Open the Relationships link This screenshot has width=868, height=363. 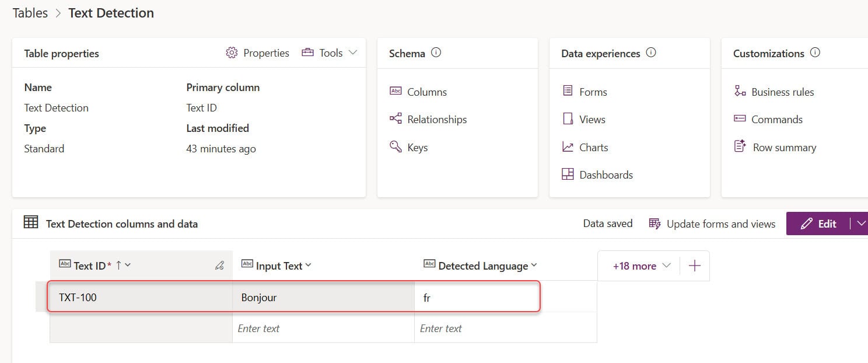[x=437, y=120]
